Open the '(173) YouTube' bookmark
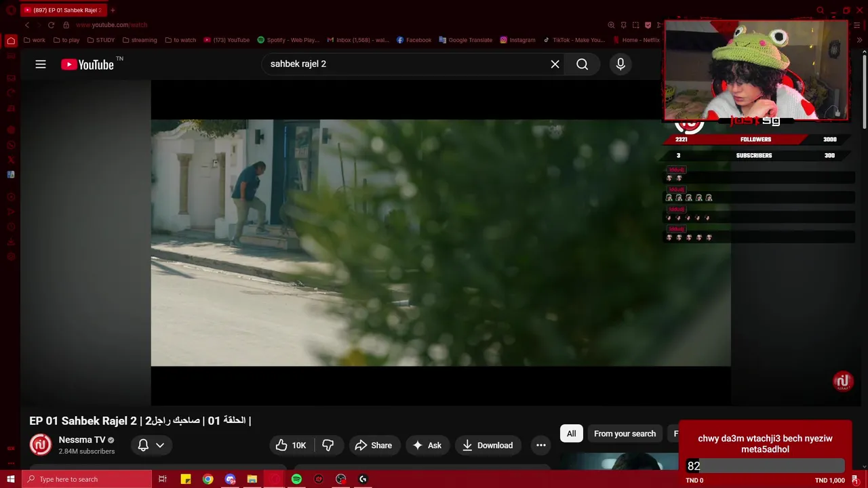Screen dimensions: 868x488 [x=226, y=40]
